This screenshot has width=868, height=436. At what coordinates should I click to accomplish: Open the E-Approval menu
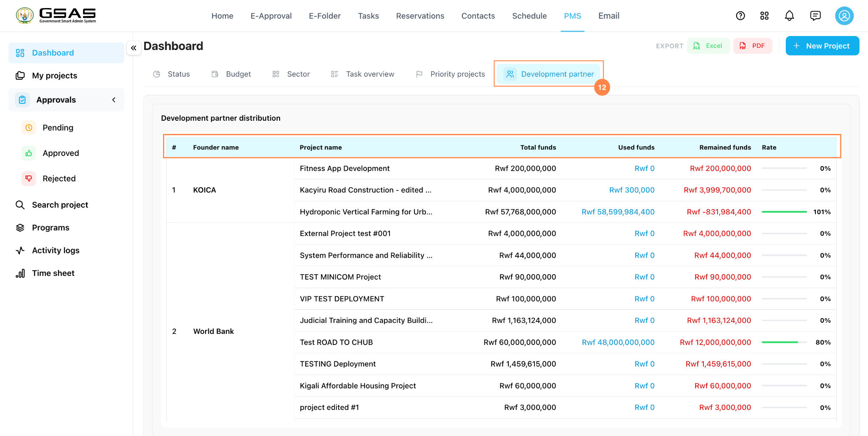tap(271, 16)
